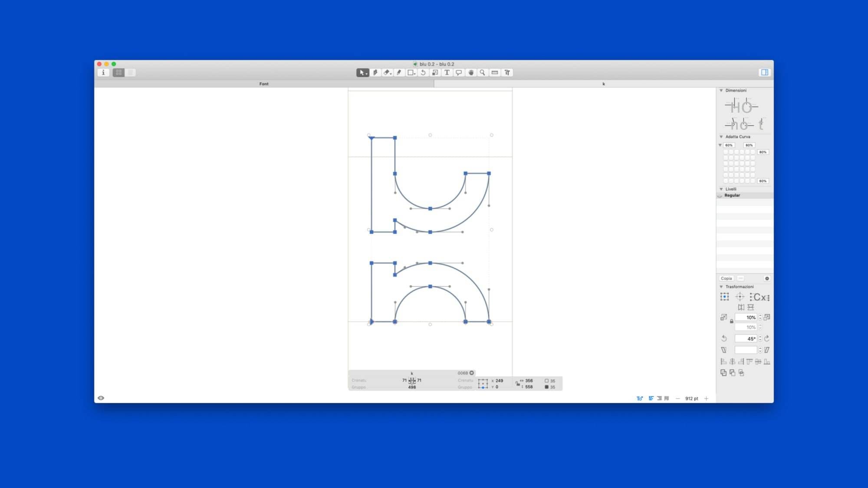
Task: Mirror selection horizontally
Action: pos(741,308)
